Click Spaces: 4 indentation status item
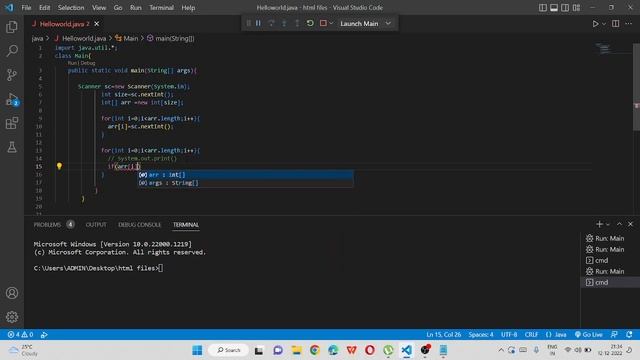 pyautogui.click(x=481, y=334)
